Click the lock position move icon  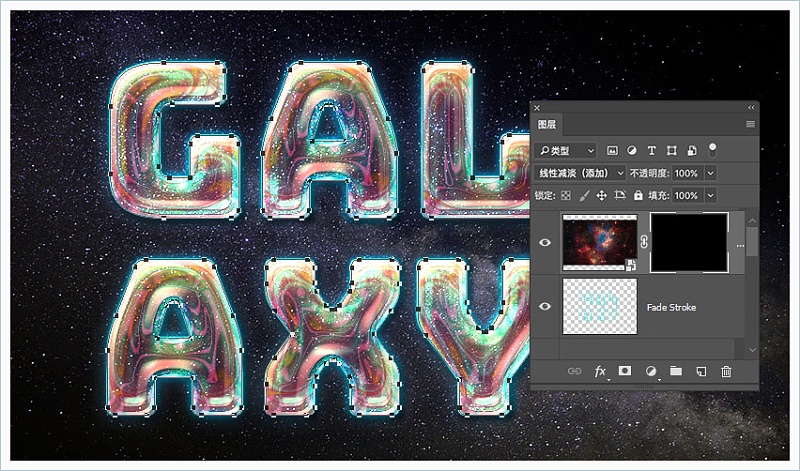click(x=601, y=196)
